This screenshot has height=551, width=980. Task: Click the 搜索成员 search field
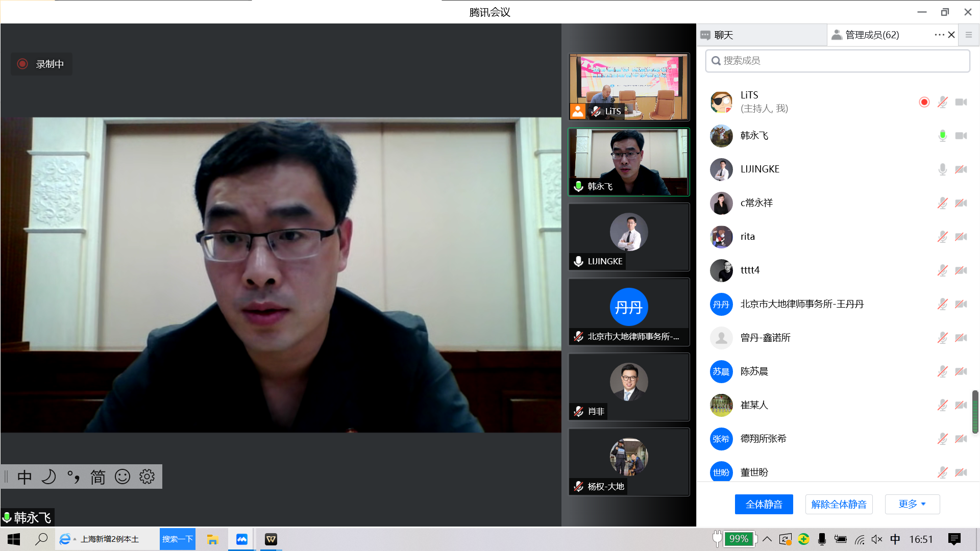[x=837, y=61]
